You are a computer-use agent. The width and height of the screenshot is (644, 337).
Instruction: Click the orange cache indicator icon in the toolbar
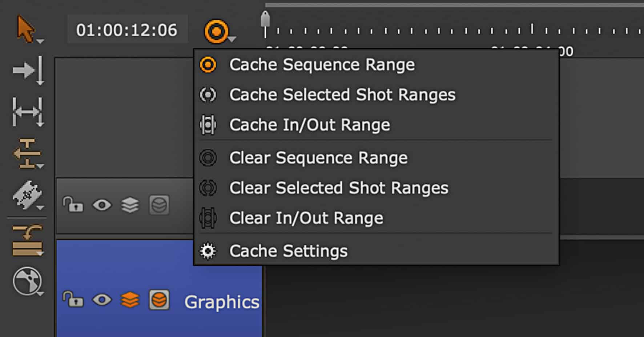click(217, 30)
